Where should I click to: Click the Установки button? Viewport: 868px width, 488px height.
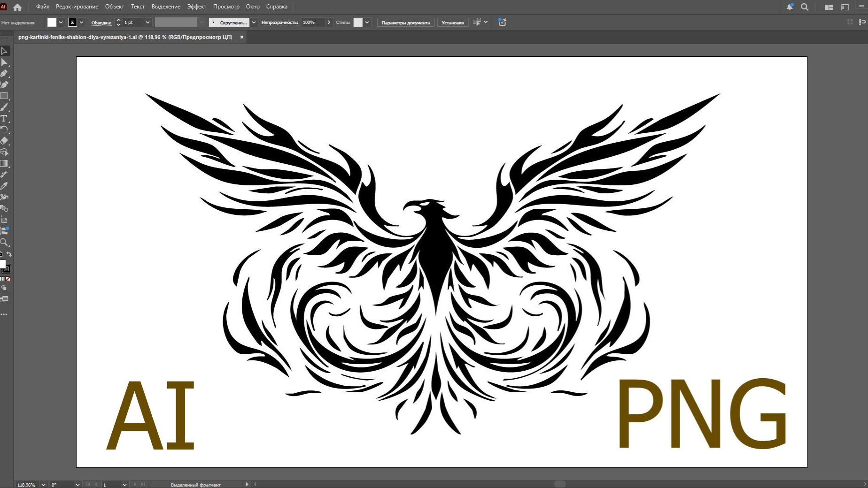click(452, 23)
